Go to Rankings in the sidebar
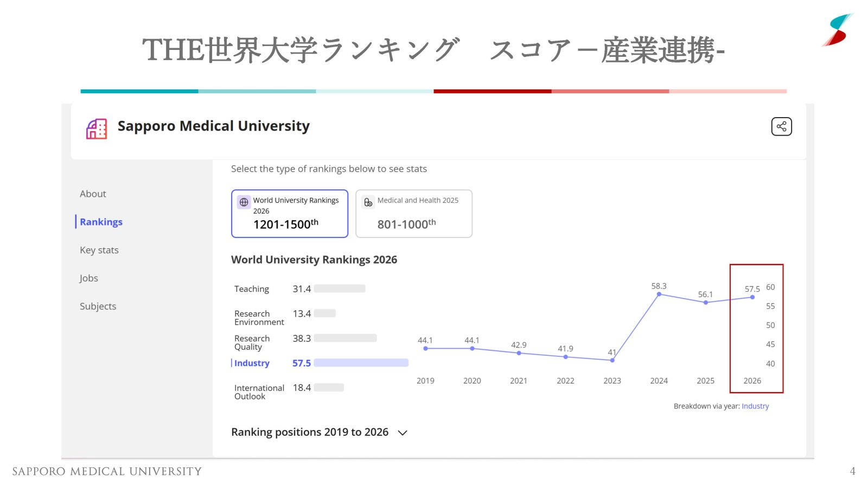This screenshot has width=868, height=488. pos(101,222)
